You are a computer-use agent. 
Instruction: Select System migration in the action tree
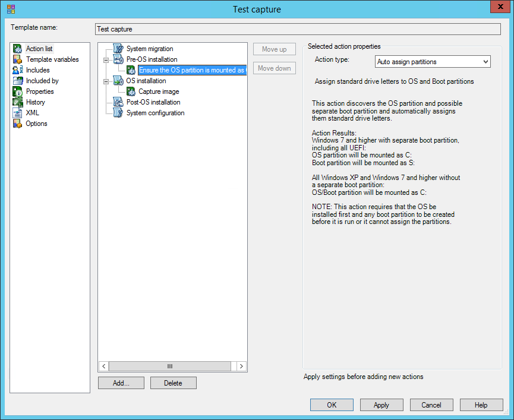(150, 49)
